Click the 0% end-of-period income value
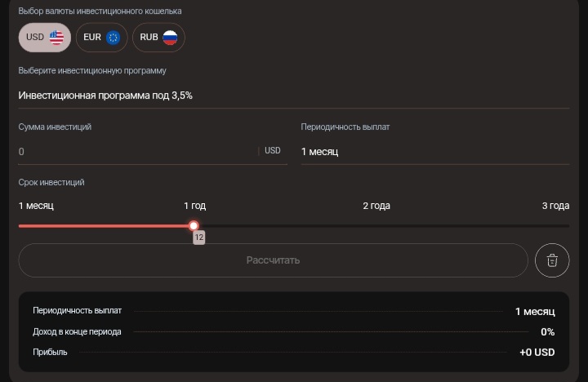Image resolution: width=588 pixels, height=382 pixels. [x=547, y=332]
